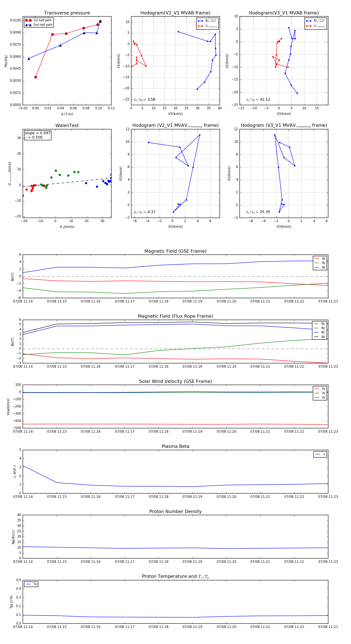Click the "Transverse pressure" plot title

[x=67, y=13]
